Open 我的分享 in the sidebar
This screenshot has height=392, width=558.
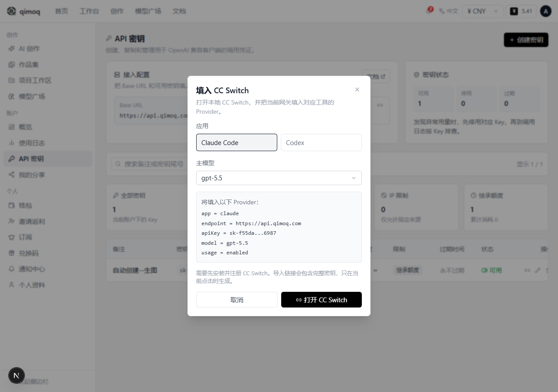pyautogui.click(x=48, y=175)
